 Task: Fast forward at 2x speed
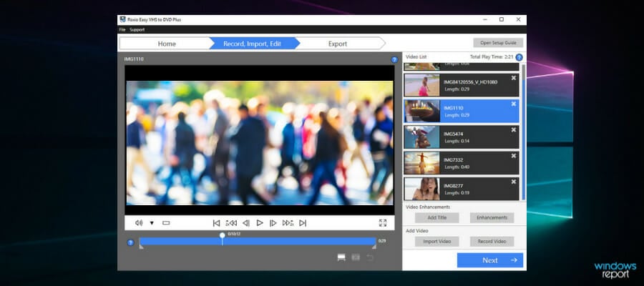(x=288, y=223)
